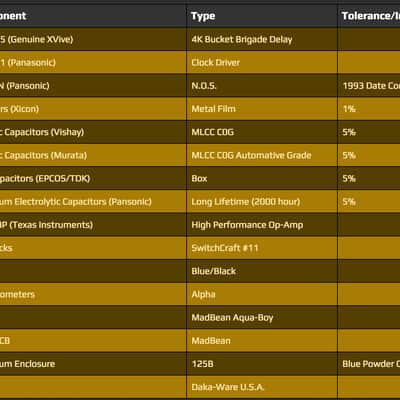400x400 pixels.
Task: Click the Blue/Black cell
Action: (x=262, y=271)
